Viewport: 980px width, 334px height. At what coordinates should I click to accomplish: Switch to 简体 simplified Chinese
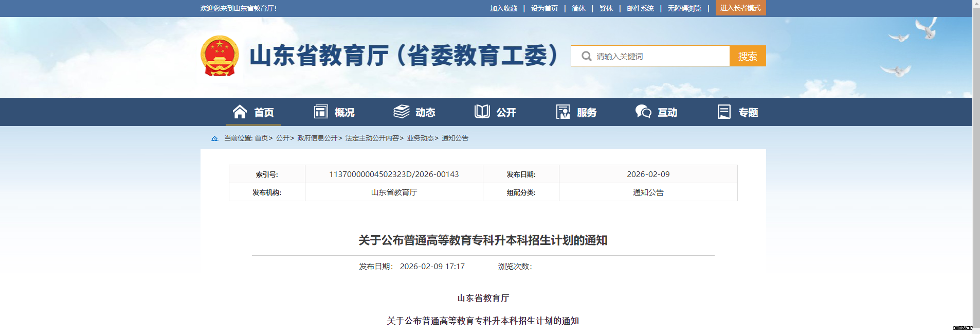tap(578, 8)
